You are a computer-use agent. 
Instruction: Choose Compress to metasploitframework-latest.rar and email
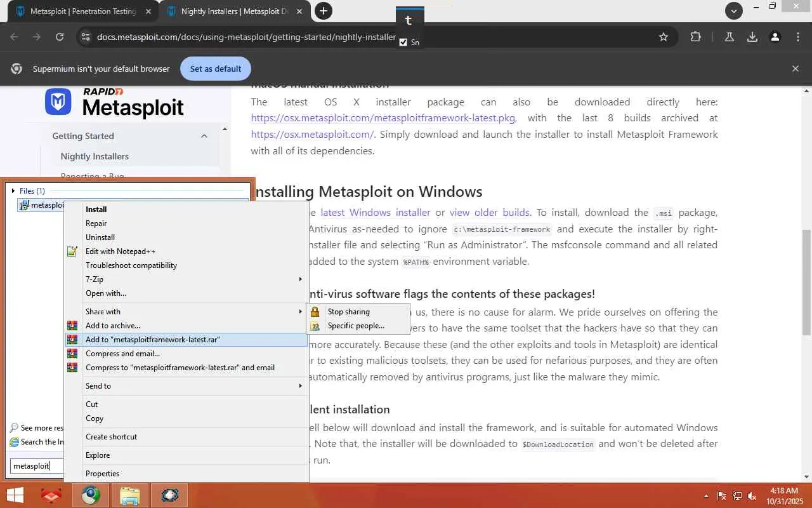pyautogui.click(x=187, y=368)
